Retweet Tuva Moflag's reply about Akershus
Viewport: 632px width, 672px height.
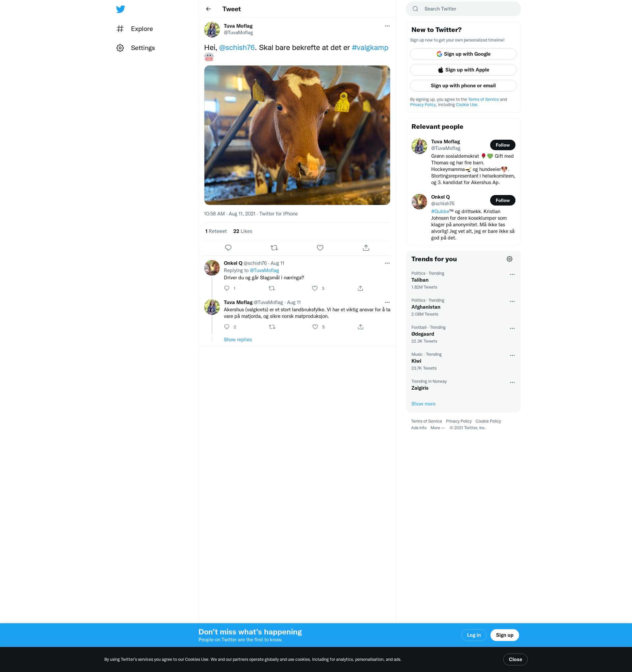272,327
